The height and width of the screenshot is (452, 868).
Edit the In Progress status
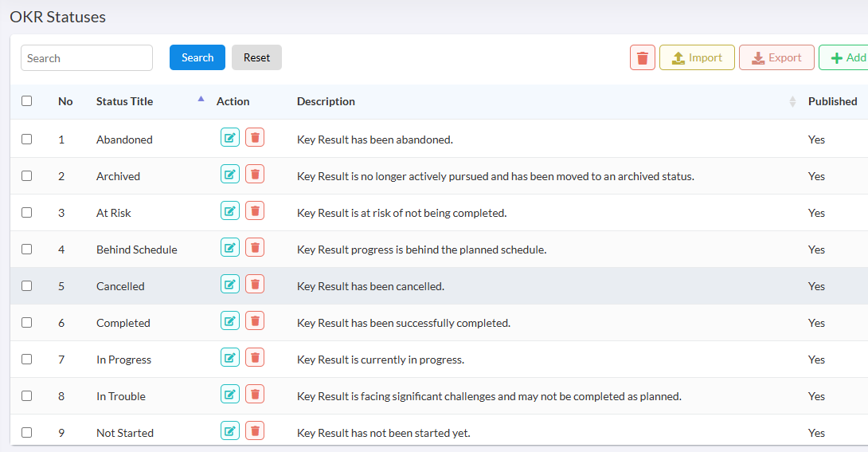click(229, 357)
